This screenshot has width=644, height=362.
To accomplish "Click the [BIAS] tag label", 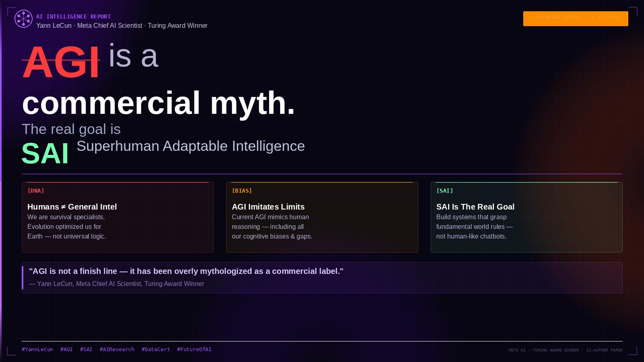I will pos(242,191).
